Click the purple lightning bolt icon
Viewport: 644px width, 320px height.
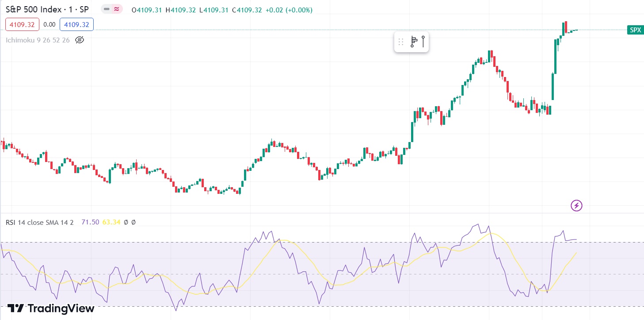click(x=576, y=205)
